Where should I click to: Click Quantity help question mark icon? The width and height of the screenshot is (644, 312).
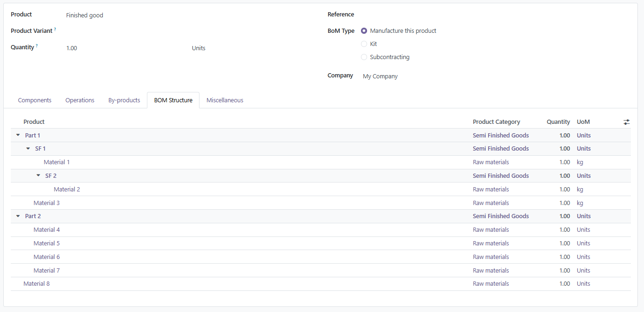pos(37,46)
